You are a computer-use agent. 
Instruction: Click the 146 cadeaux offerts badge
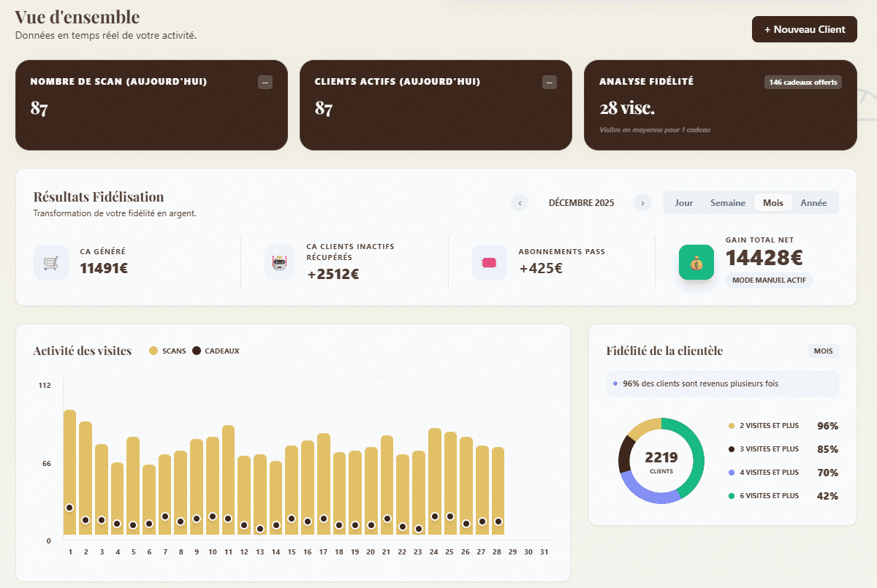click(x=802, y=83)
